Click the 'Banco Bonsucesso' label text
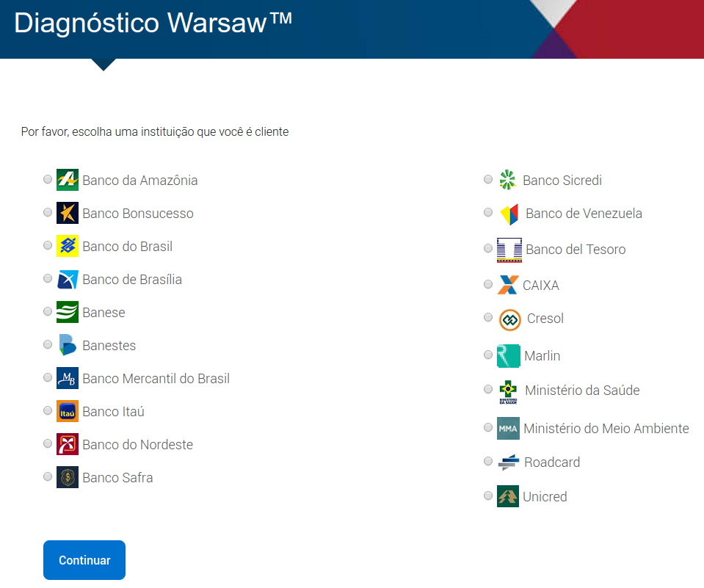704x588 pixels. click(x=138, y=214)
